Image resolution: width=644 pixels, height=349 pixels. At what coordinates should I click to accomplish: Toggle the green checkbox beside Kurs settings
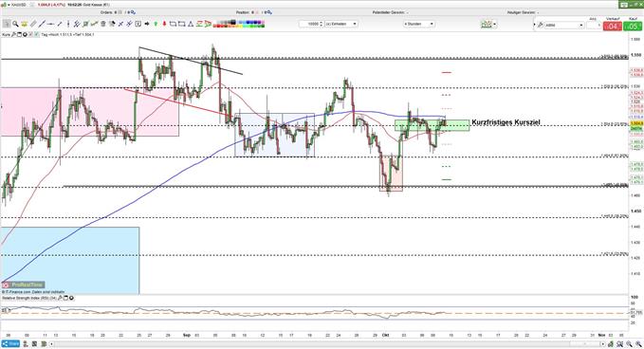click(x=36, y=35)
